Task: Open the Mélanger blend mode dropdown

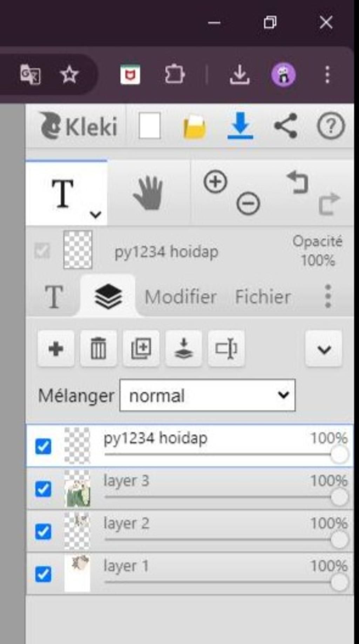Action: click(207, 395)
